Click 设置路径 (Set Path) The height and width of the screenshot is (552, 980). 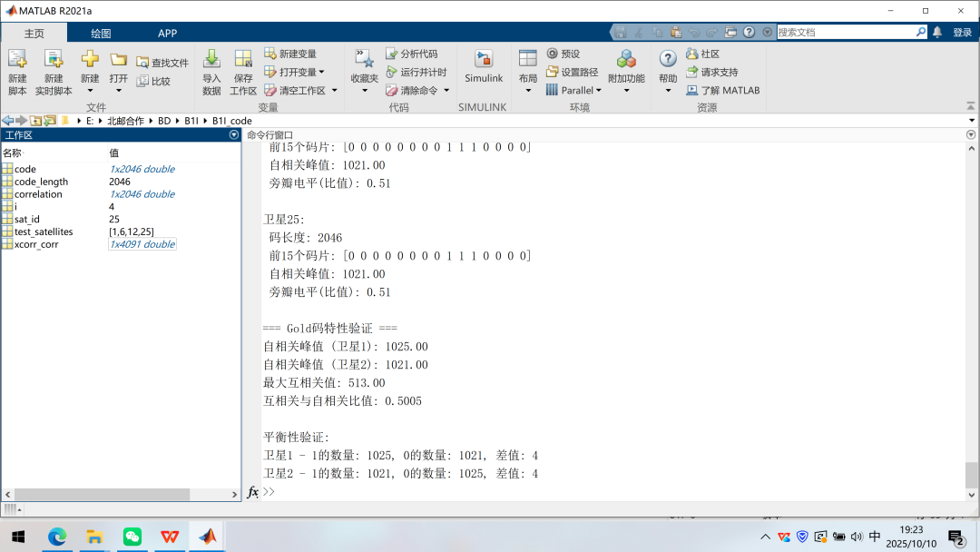click(572, 72)
